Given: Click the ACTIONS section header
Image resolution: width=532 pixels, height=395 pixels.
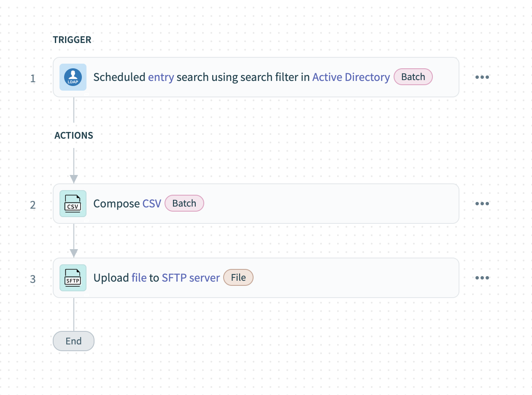Looking at the screenshot, I should pyautogui.click(x=73, y=135).
